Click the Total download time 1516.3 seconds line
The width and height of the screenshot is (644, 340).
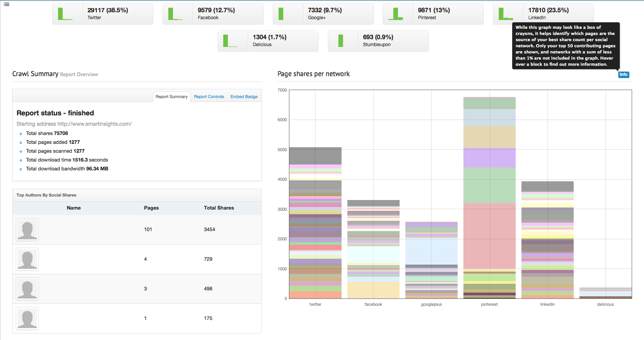coord(67,160)
